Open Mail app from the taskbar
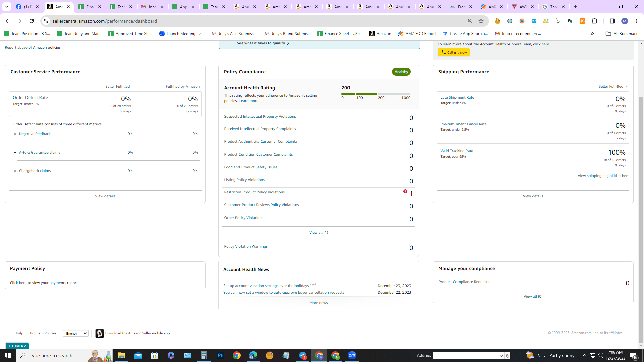644x362 pixels. click(138, 355)
